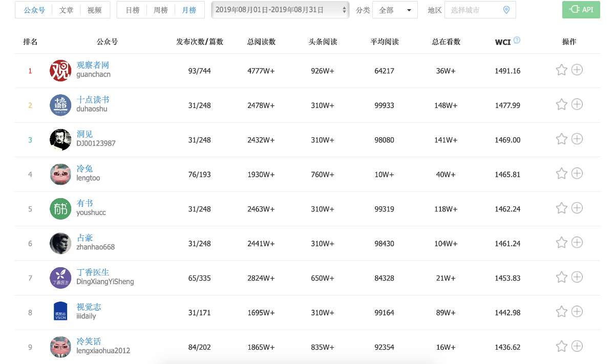The image size is (615, 364).
Task: Favorite 洞见 using its star icon
Action: (562, 139)
